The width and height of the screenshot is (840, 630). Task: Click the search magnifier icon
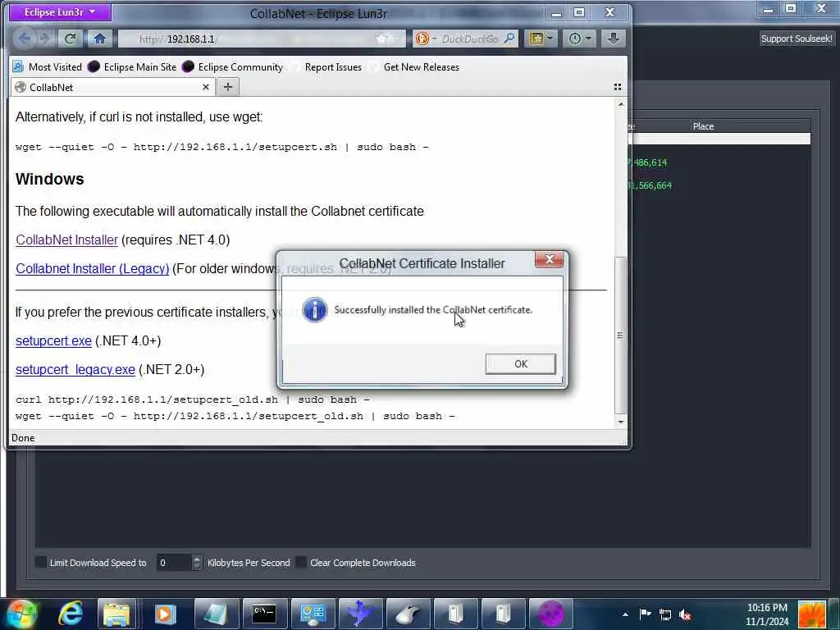coord(509,39)
